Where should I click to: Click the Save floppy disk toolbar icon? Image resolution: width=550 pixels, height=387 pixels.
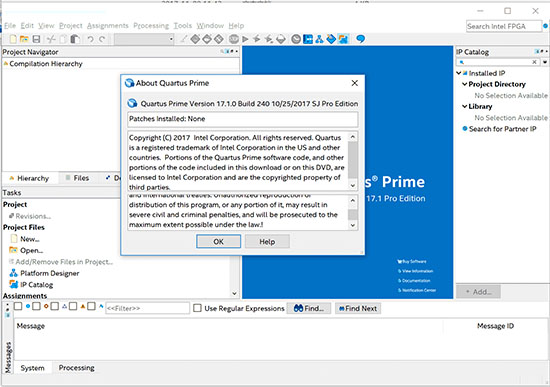click(36, 39)
